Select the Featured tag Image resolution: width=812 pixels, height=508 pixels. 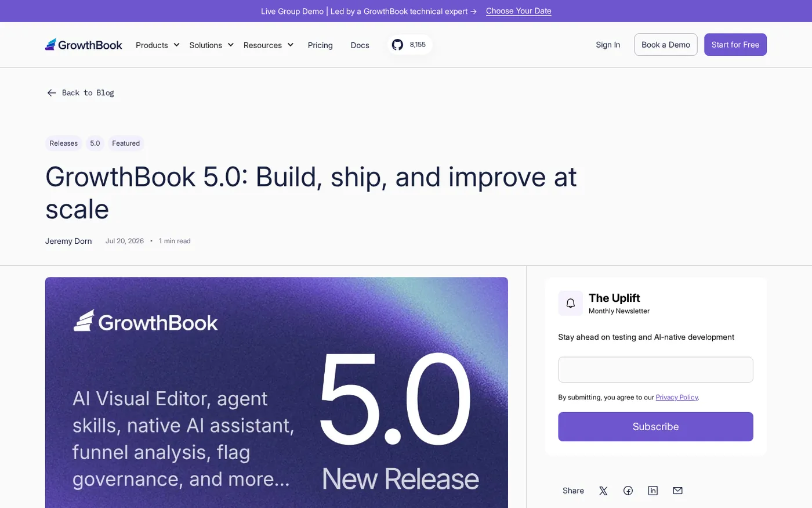tap(126, 143)
